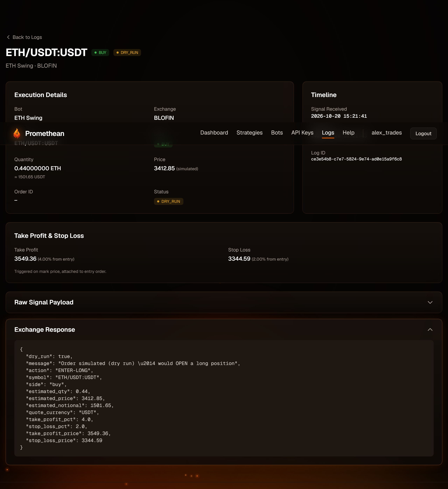Click the Promethean brand name
Screen dimensions: 448x489
[x=45, y=133]
